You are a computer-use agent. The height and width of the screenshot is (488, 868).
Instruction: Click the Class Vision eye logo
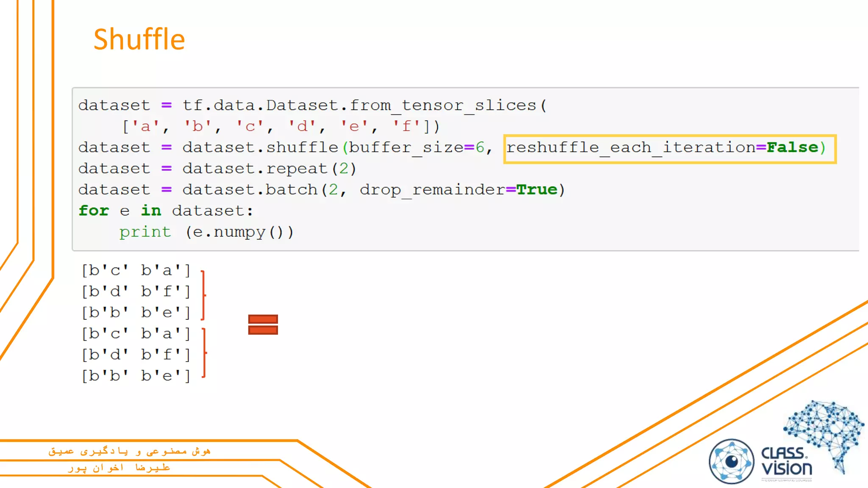[x=731, y=461]
